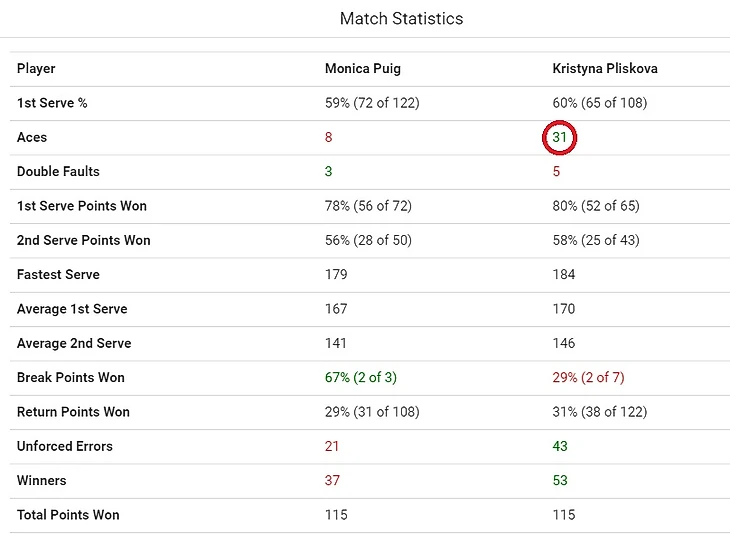Image resolution: width=730 pixels, height=534 pixels.
Task: Click the Match Statistics heading
Action: click(x=401, y=19)
